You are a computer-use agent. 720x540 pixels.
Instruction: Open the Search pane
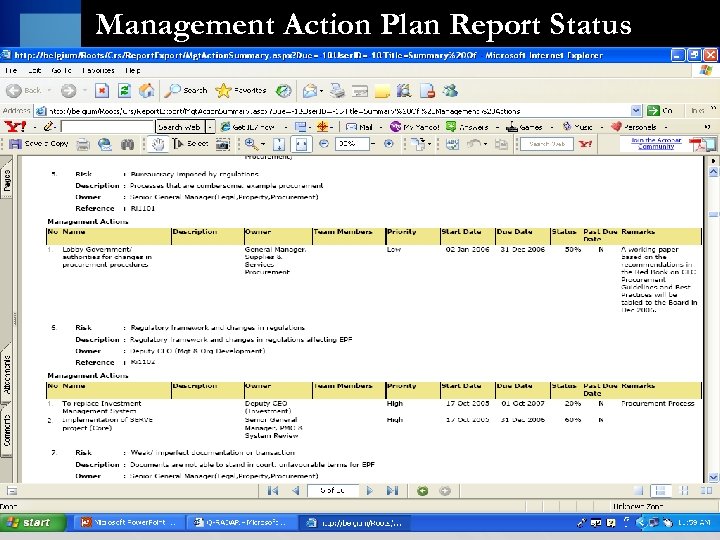pyautogui.click(x=186, y=90)
